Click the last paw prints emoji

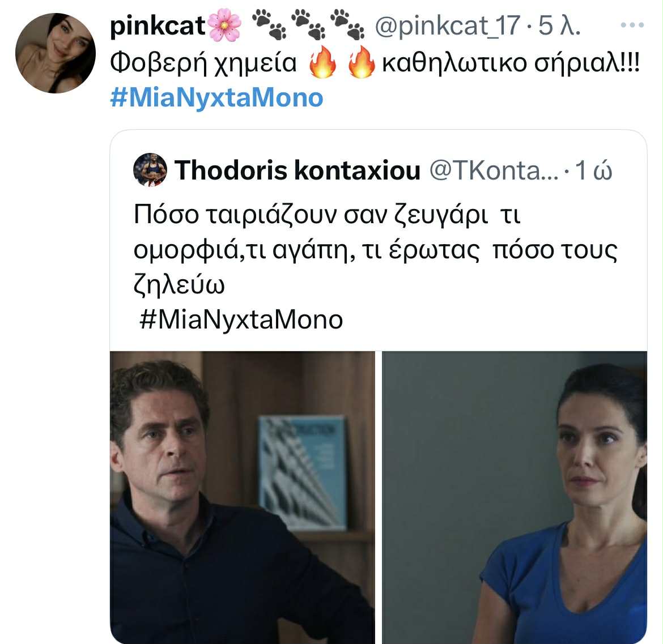click(347, 25)
